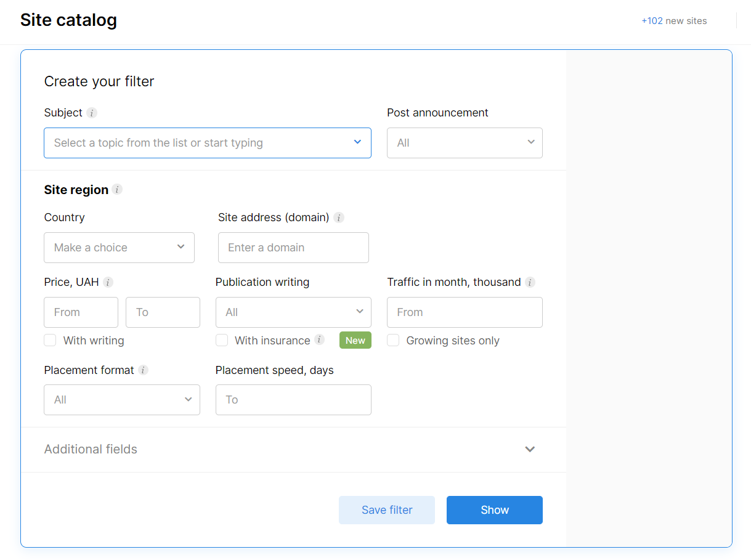The width and height of the screenshot is (751, 560).
Task: Save the current filter
Action: (x=386, y=509)
